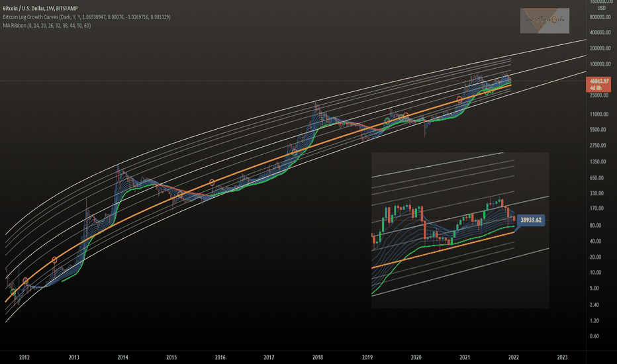Image resolution: width=617 pixels, height=364 pixels.
Task: Click the Bitcoin / U.S. Dollar symbol title
Action: click(x=40, y=8)
